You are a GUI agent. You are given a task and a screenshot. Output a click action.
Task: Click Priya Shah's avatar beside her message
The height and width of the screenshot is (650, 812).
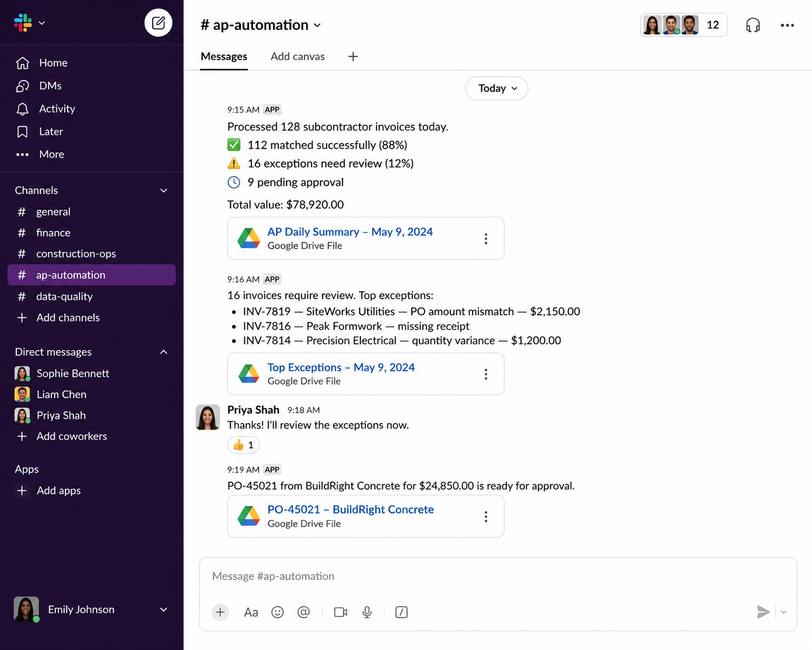(x=208, y=417)
